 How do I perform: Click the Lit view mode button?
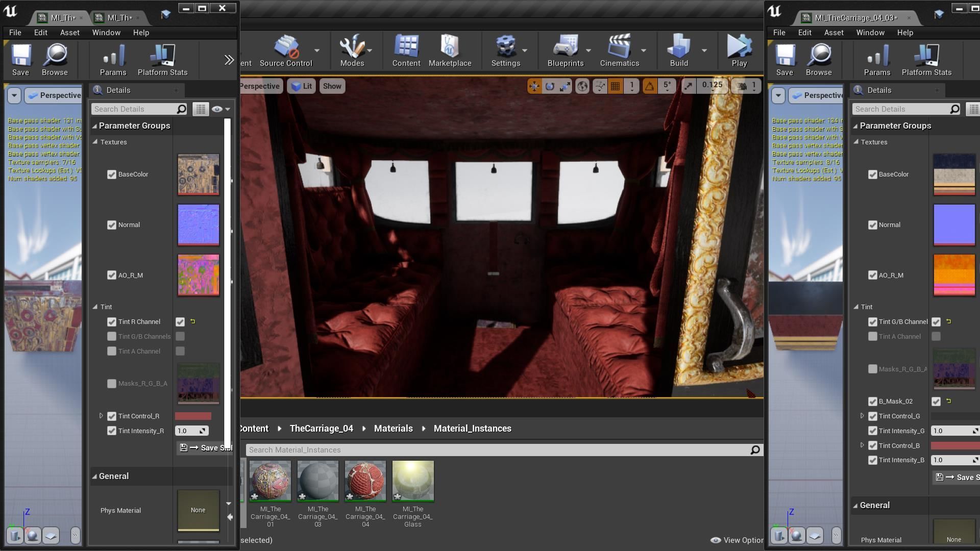pyautogui.click(x=302, y=86)
